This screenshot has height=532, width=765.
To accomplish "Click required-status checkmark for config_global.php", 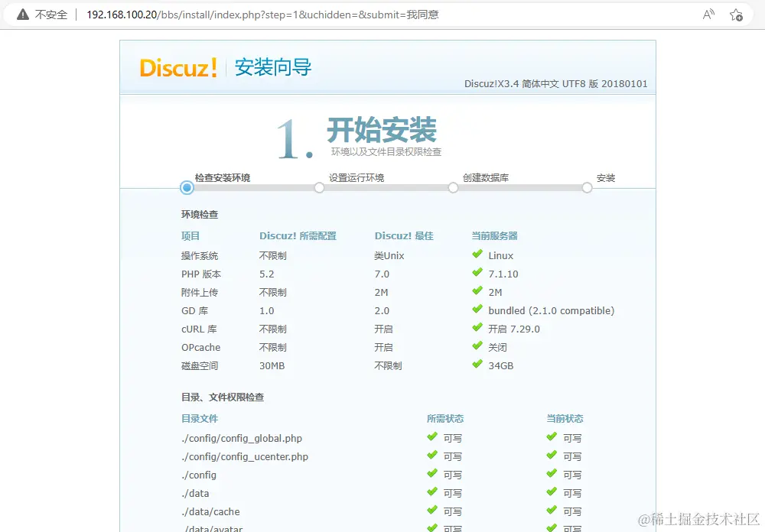I will pos(431,437).
